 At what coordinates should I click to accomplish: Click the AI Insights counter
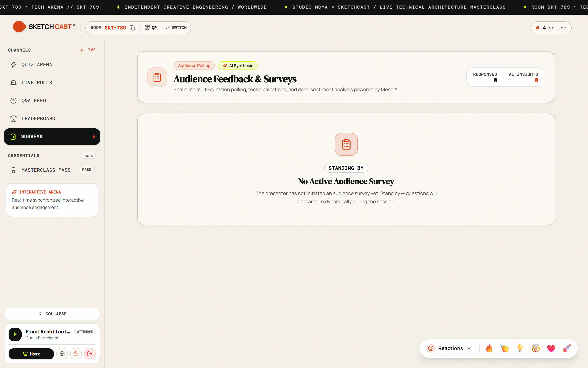pos(523,77)
